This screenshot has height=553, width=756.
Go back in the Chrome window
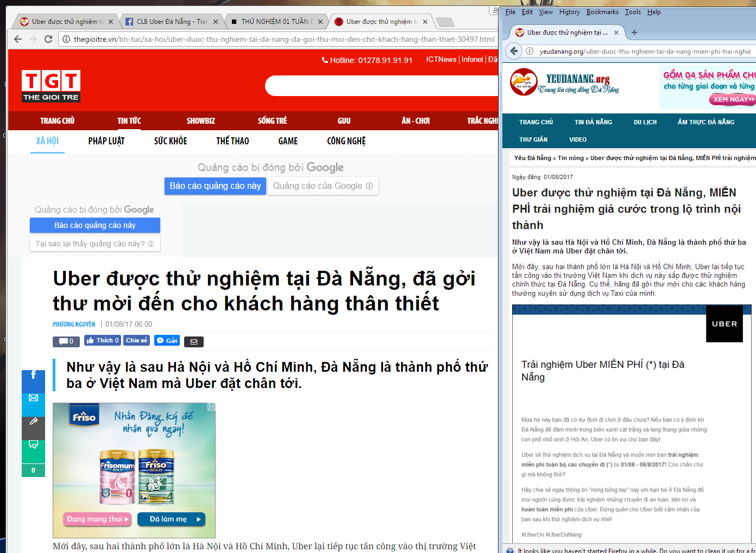click(18, 39)
